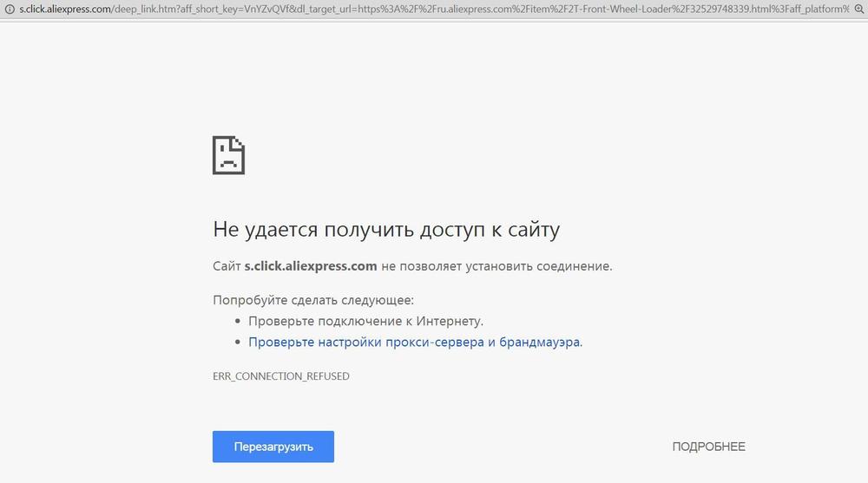Viewport: 868px width, 483px height.
Task: Click bold s.click.aliexpress.com in the message
Action: click(x=311, y=266)
